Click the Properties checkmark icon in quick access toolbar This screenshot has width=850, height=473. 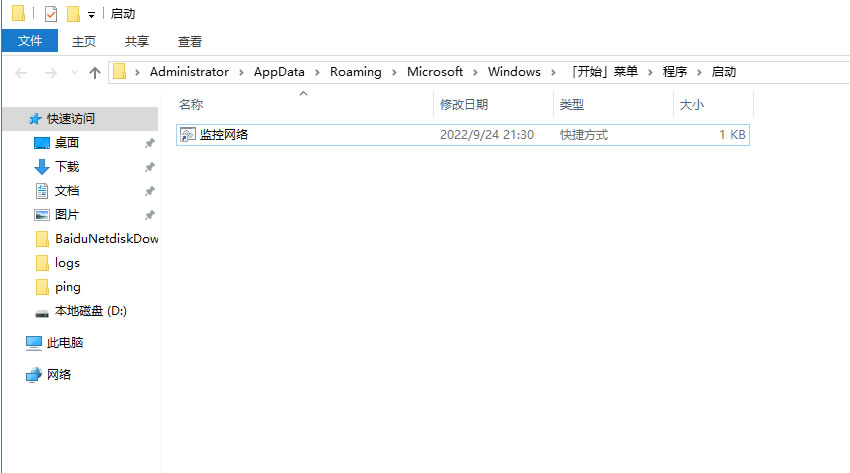[x=51, y=14]
